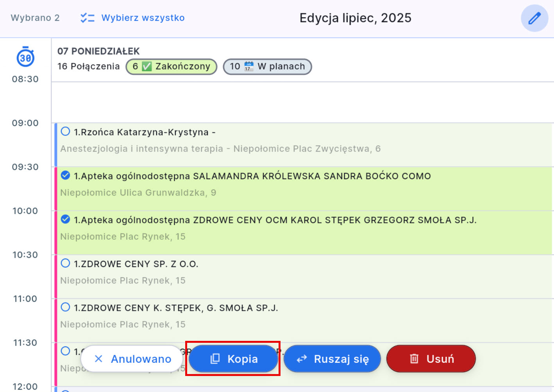Select the ZDROWE CENY SP. Z O.O. checkbox
Screen dimensions: 554x392
66,264
